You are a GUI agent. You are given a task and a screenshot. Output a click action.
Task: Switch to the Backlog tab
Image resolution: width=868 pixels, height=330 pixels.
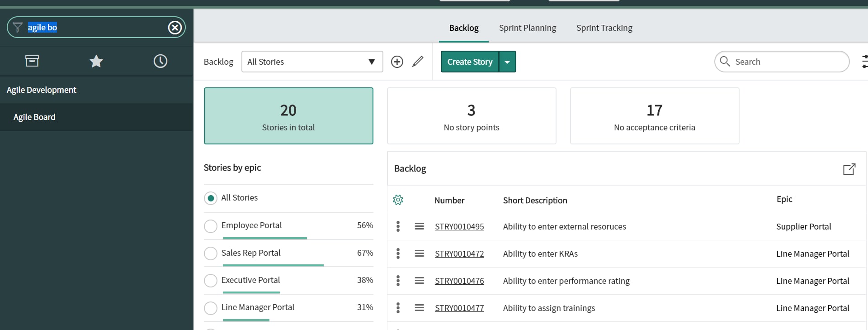tap(464, 28)
